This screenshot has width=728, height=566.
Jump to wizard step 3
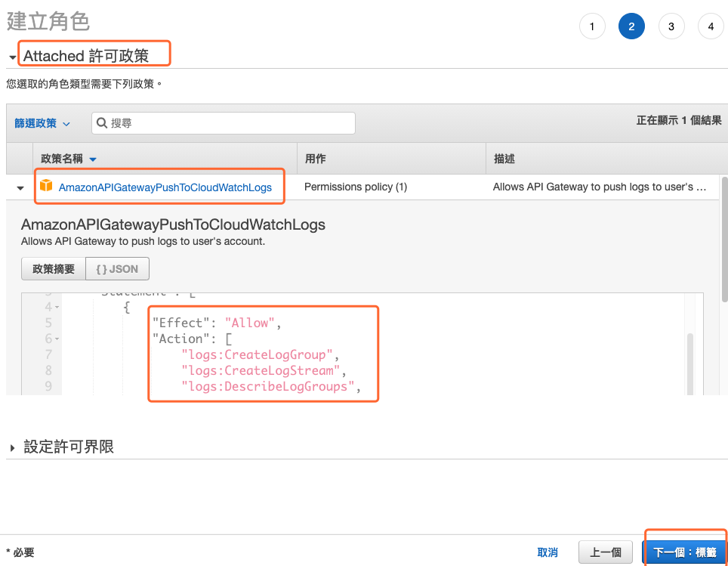pyautogui.click(x=671, y=26)
